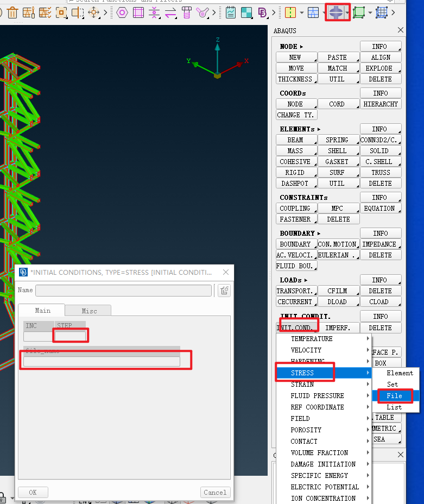Click the hexagon icon in top toolbar
The height and width of the screenshot is (504, 424).
(122, 12)
